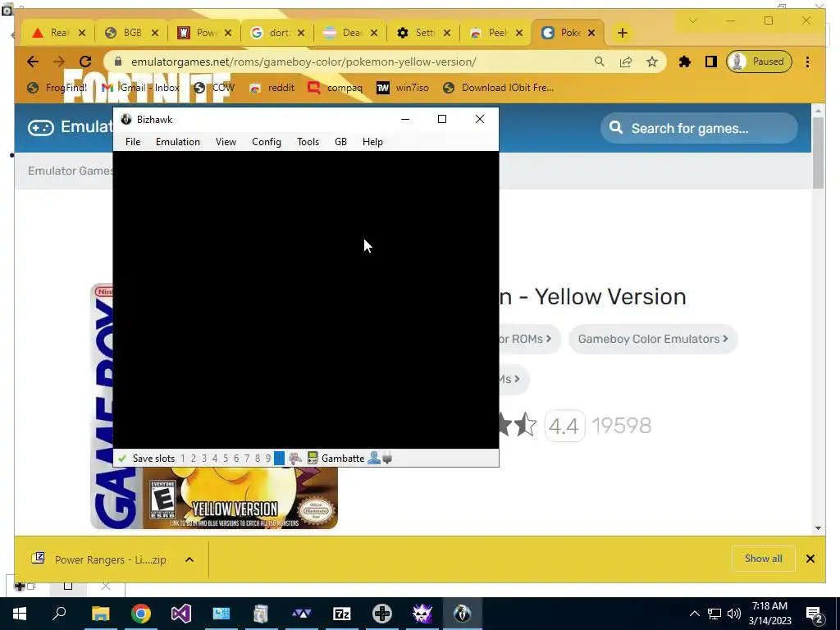Click the gray plug link-cable icon in Bizhawk
The image size is (840, 630).
click(x=387, y=458)
